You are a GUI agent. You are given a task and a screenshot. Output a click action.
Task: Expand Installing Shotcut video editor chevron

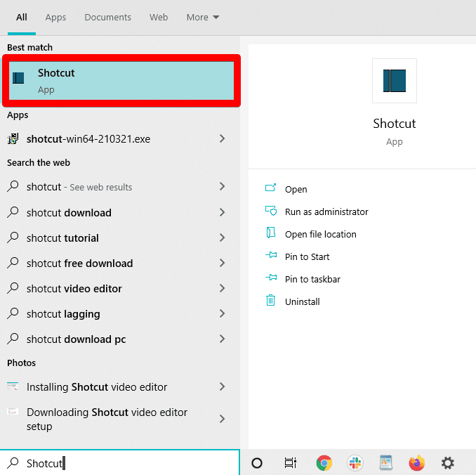pyautogui.click(x=223, y=386)
